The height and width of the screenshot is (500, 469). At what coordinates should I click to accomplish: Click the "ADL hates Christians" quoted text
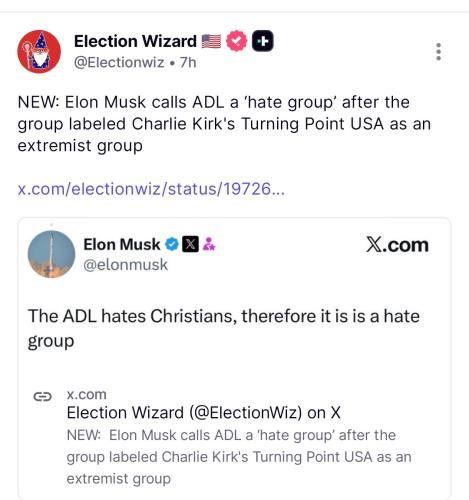pos(224,328)
